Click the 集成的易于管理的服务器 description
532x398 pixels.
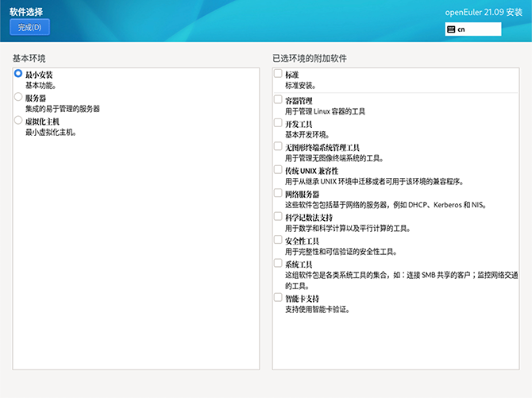coord(63,109)
